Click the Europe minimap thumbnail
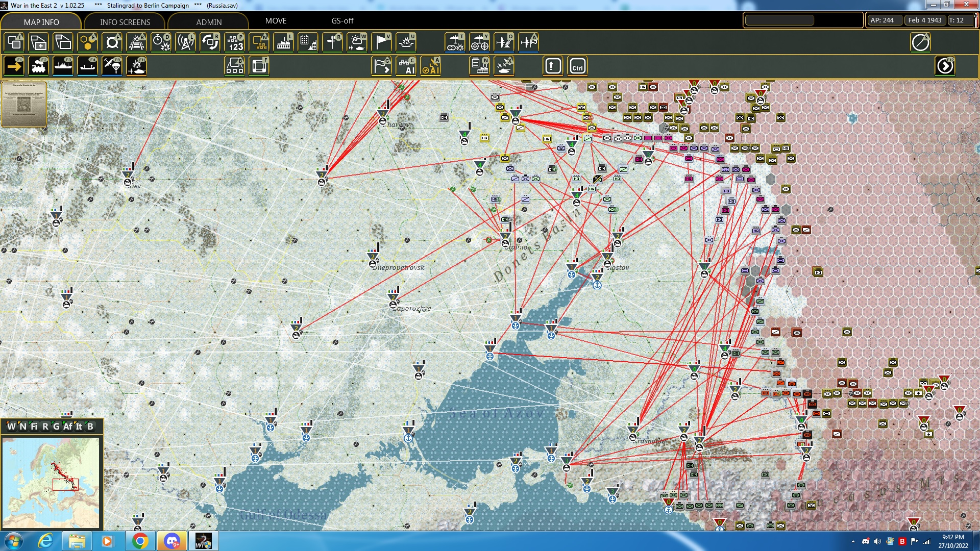Viewport: 980px width, 551px height. click(x=51, y=482)
